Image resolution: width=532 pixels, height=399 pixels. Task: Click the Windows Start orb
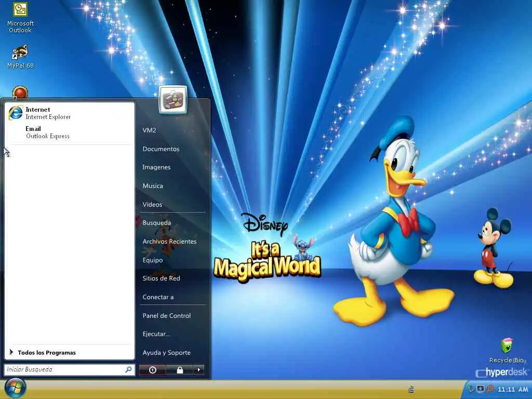click(x=15, y=389)
